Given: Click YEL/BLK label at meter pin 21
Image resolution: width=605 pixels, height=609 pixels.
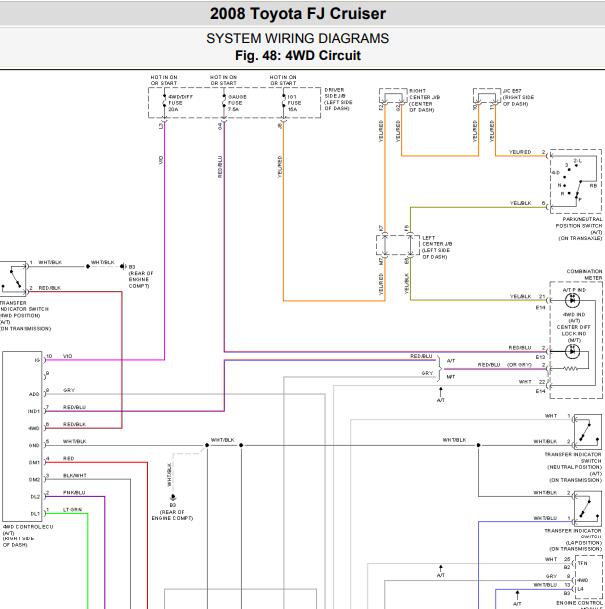Looking at the screenshot, I should pyautogui.click(x=520, y=296).
